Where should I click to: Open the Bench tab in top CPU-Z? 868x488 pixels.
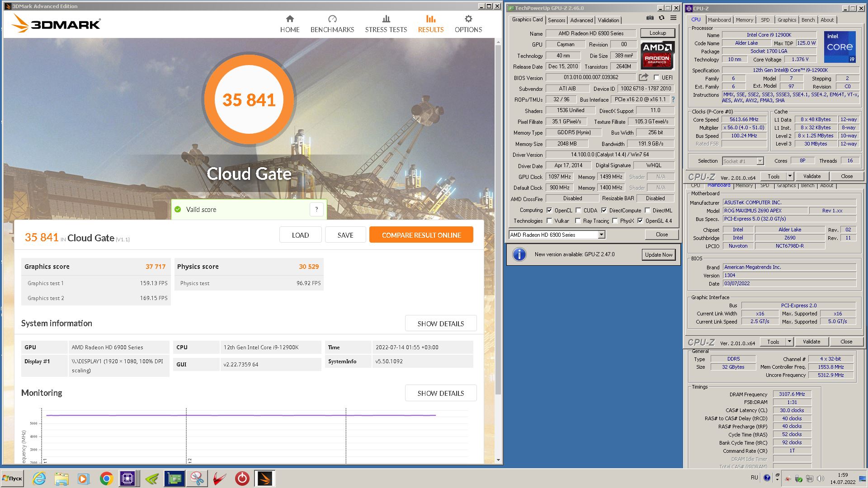click(808, 20)
